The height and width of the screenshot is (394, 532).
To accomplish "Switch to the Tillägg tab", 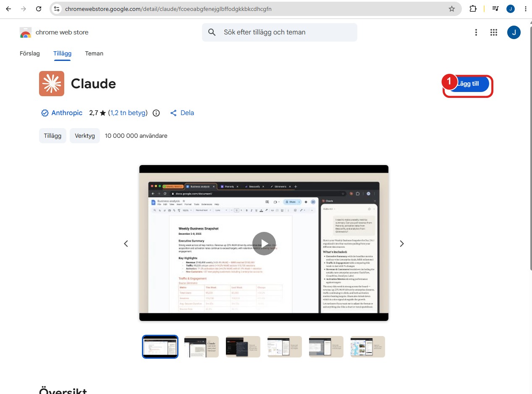I will click(62, 53).
